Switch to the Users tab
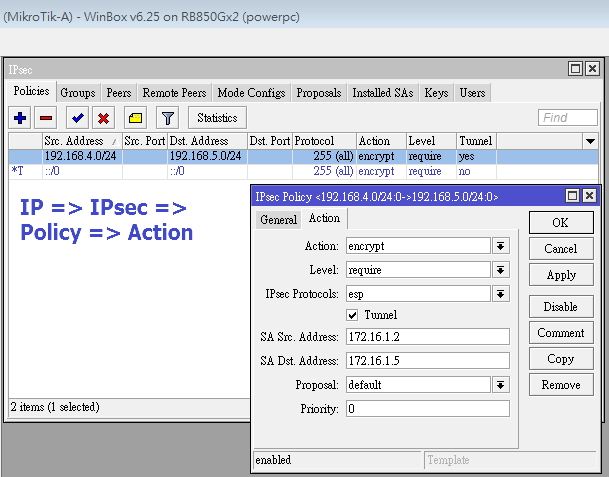The width and height of the screenshot is (609, 477). [472, 93]
